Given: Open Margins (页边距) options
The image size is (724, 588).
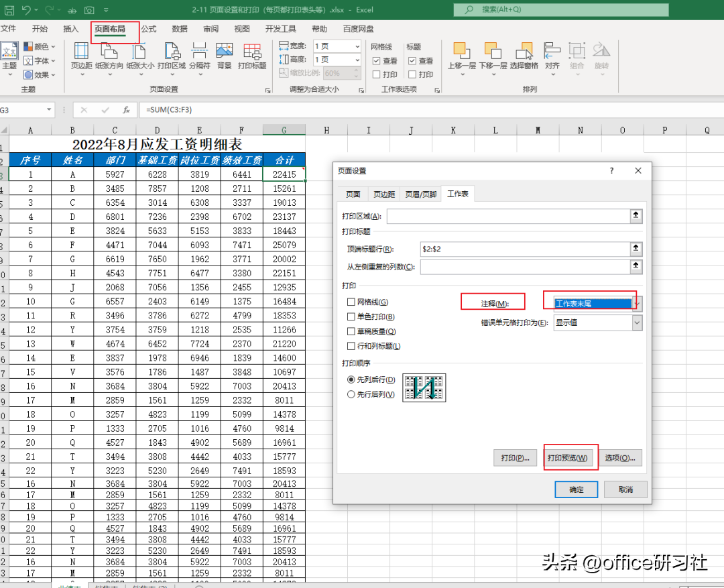Looking at the screenshot, I should (x=81, y=58).
